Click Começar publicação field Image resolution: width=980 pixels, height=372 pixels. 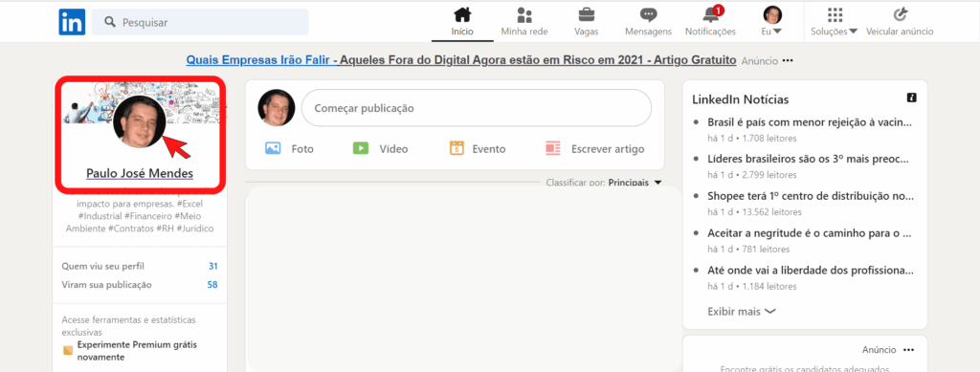click(477, 108)
